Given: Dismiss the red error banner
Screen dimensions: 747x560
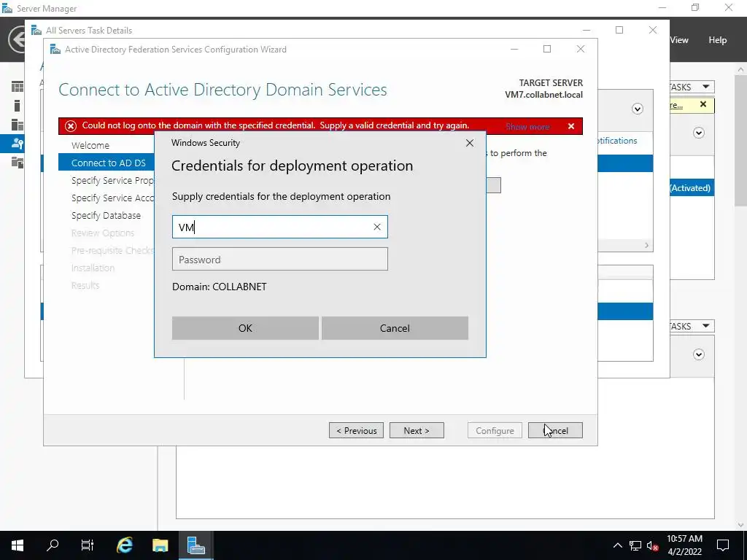Looking at the screenshot, I should 570,126.
